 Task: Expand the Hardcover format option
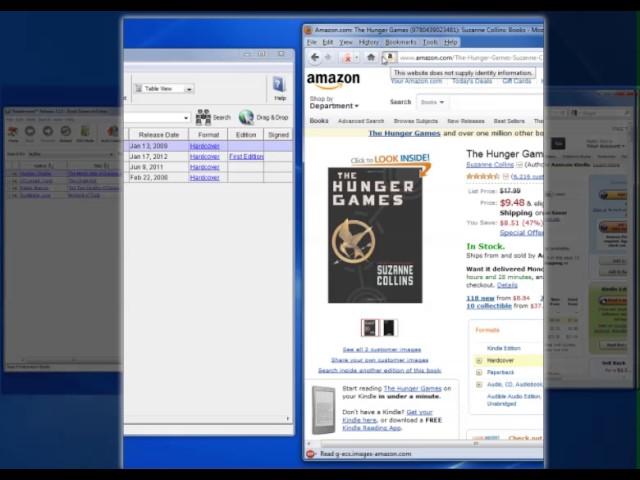(x=479, y=361)
